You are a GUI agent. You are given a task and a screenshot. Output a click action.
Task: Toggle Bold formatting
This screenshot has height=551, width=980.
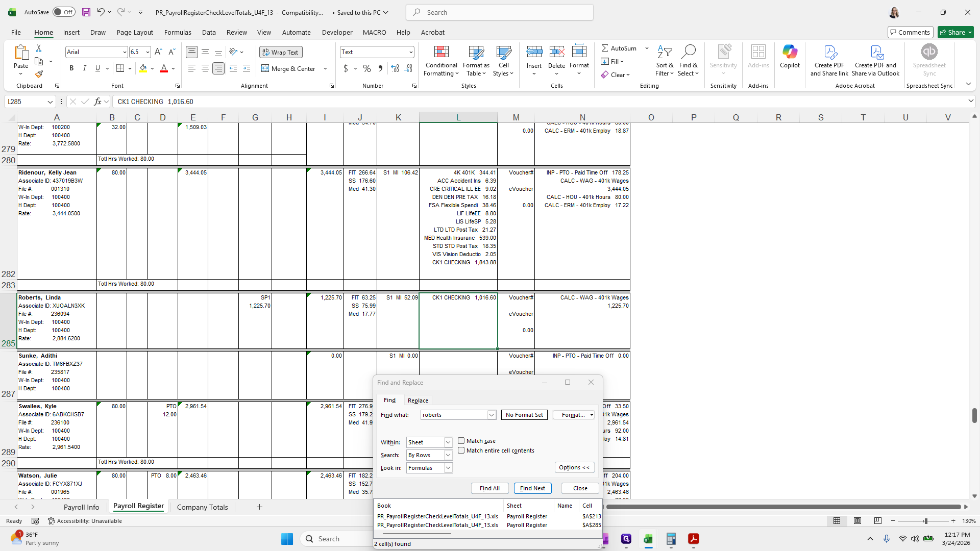coord(71,68)
